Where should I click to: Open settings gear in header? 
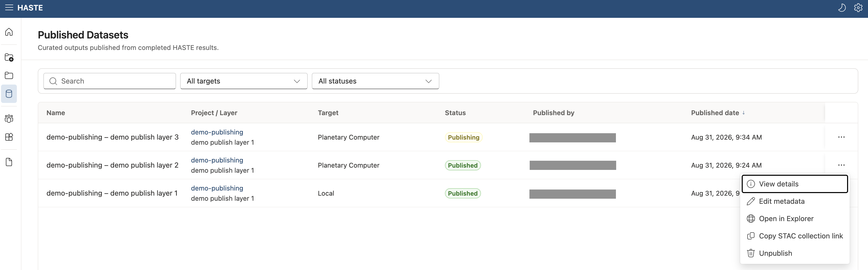pyautogui.click(x=858, y=8)
